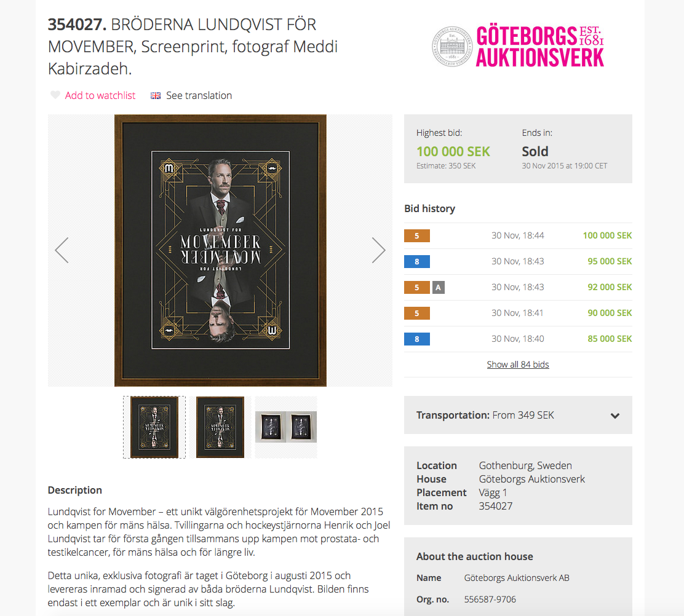This screenshot has width=684, height=616.
Task: Click the pink Göteborgs Auktionsverk wordmark
Action: [x=539, y=47]
